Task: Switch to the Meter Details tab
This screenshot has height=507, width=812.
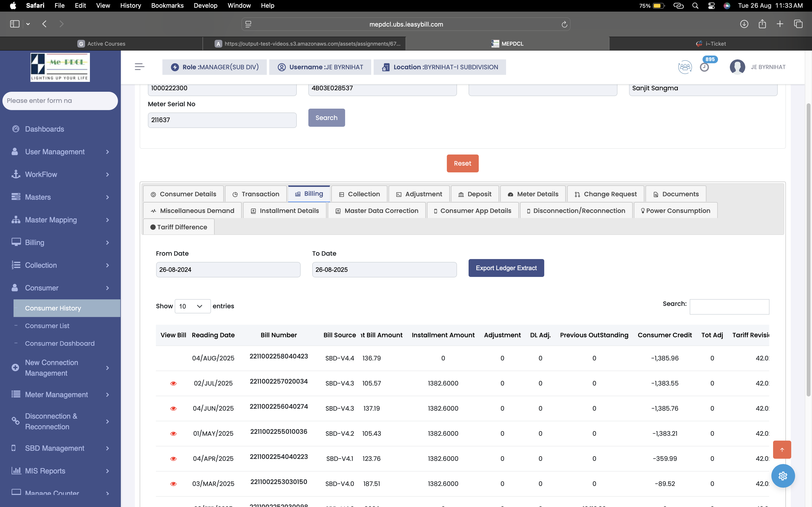Action: tap(533, 194)
